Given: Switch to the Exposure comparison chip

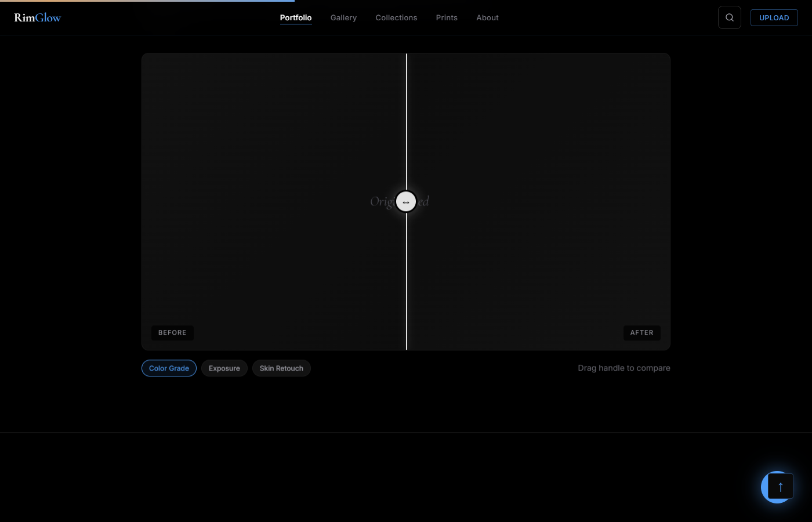Looking at the screenshot, I should coord(224,368).
